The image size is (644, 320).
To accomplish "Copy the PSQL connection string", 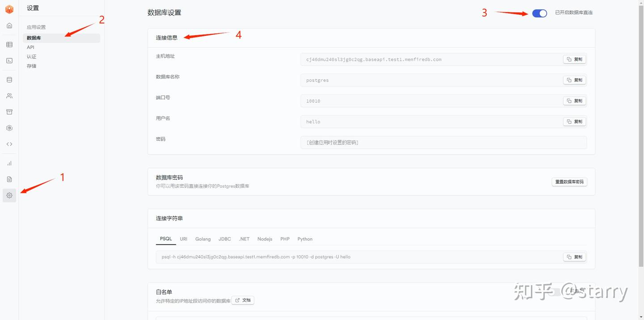I will [575, 257].
